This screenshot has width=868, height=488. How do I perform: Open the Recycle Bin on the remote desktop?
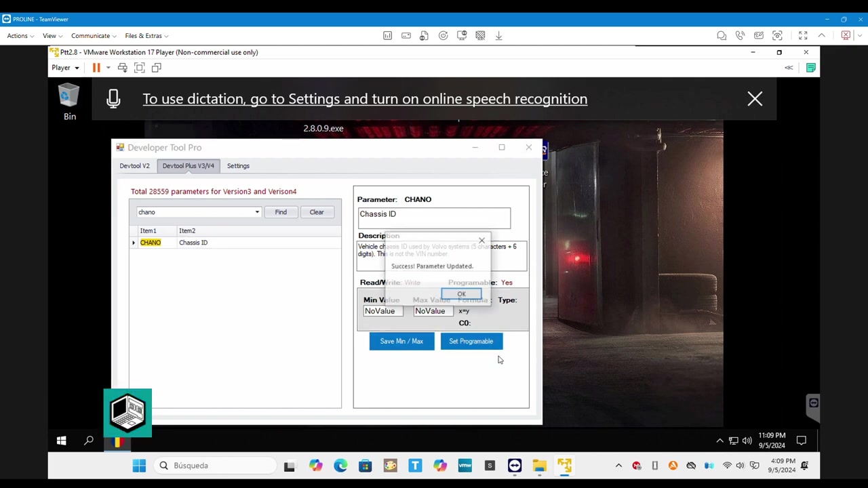click(69, 102)
